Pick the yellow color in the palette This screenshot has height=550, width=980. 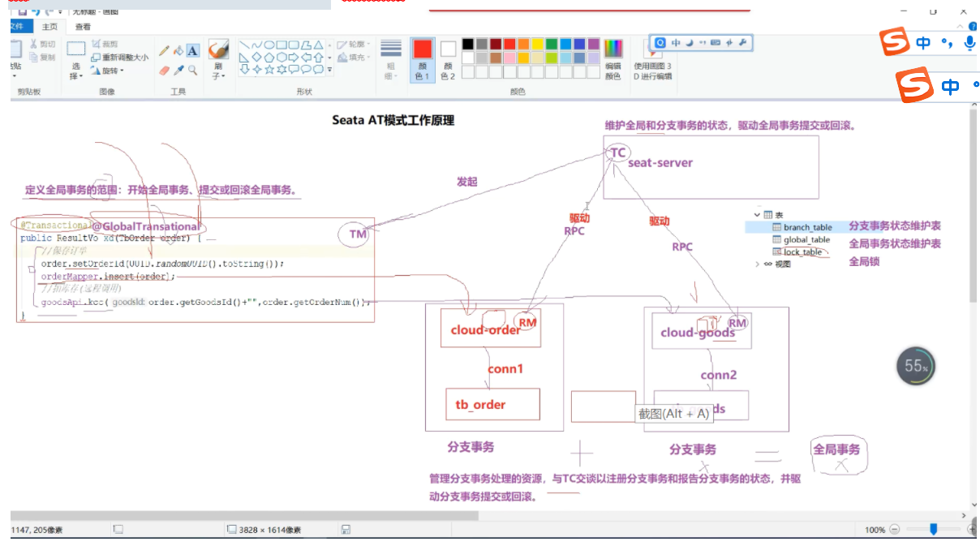click(537, 44)
